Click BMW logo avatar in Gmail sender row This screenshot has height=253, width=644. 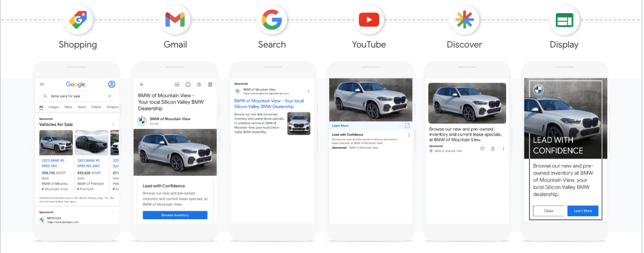(x=142, y=121)
